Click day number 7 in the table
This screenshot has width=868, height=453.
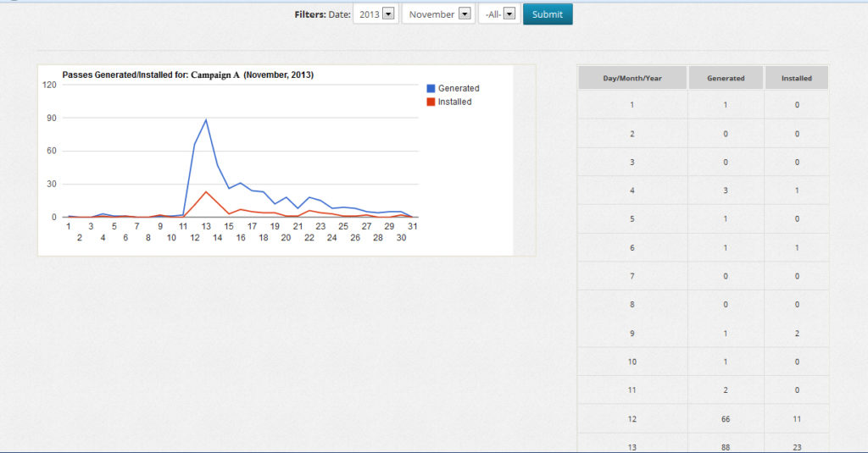(x=632, y=276)
